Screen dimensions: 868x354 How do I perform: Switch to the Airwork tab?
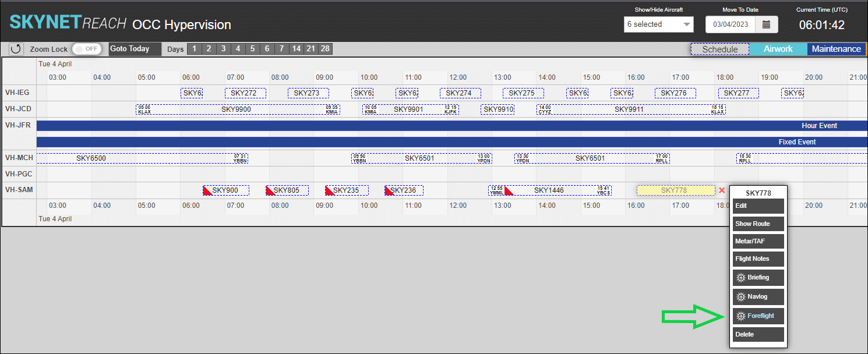[x=778, y=49]
